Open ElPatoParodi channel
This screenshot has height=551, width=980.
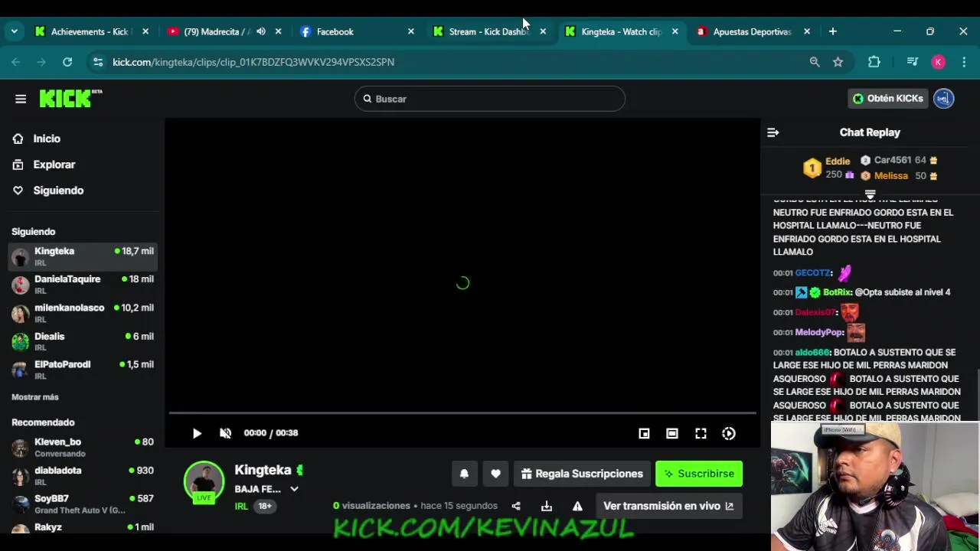pyautogui.click(x=83, y=370)
